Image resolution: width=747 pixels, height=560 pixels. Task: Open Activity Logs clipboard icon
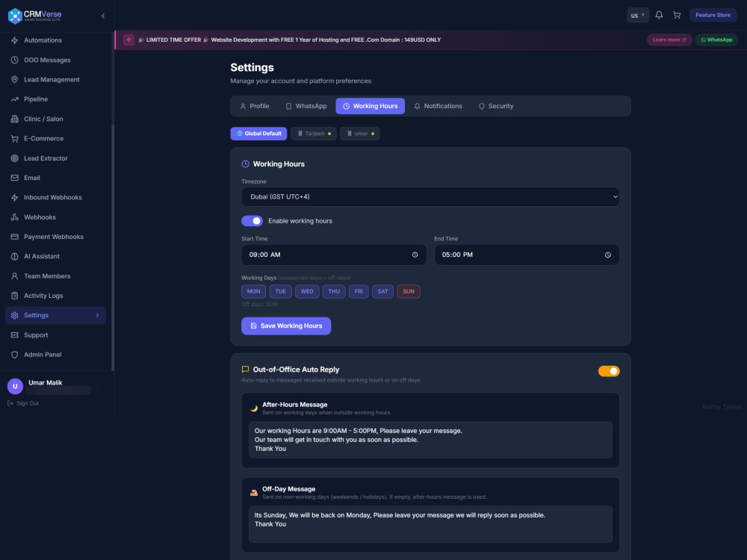tap(15, 296)
